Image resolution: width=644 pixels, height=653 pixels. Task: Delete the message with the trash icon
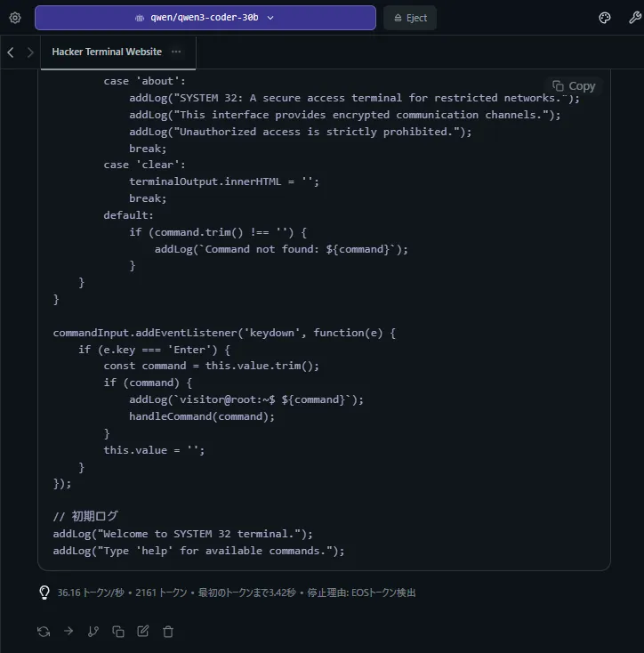(168, 632)
